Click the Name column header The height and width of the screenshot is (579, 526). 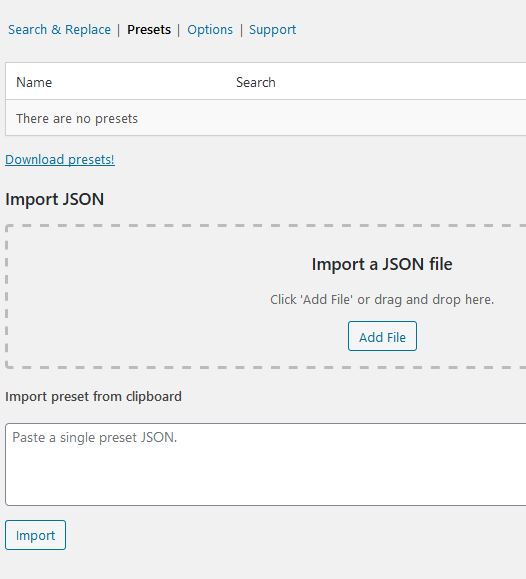tap(34, 82)
